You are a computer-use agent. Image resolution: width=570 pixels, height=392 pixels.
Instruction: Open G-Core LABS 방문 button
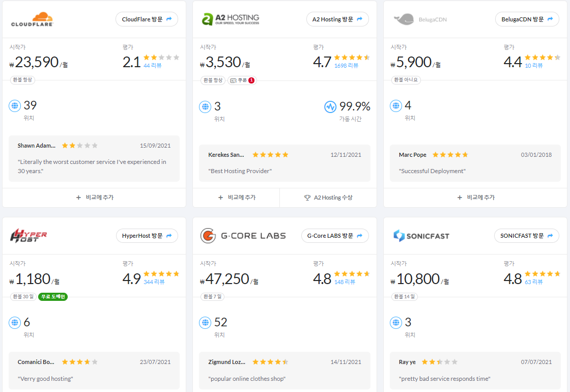pos(335,236)
